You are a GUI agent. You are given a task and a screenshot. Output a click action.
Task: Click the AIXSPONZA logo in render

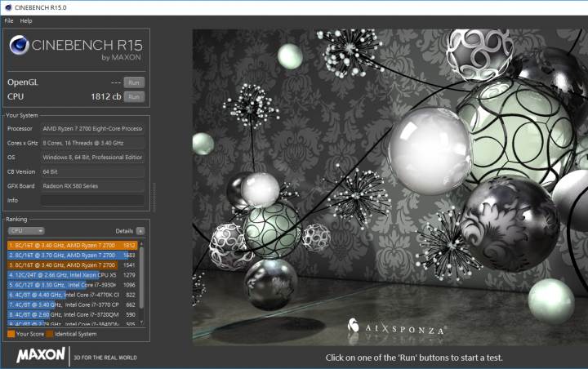[397, 327]
